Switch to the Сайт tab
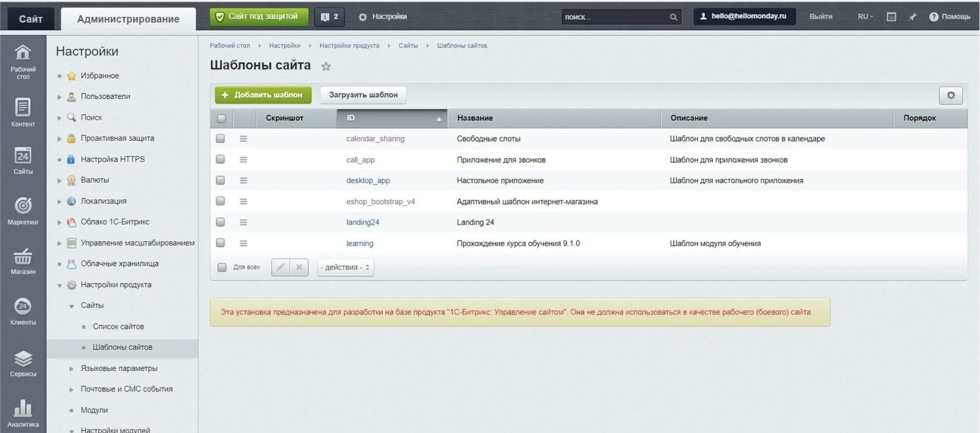The image size is (980, 433). [30, 19]
